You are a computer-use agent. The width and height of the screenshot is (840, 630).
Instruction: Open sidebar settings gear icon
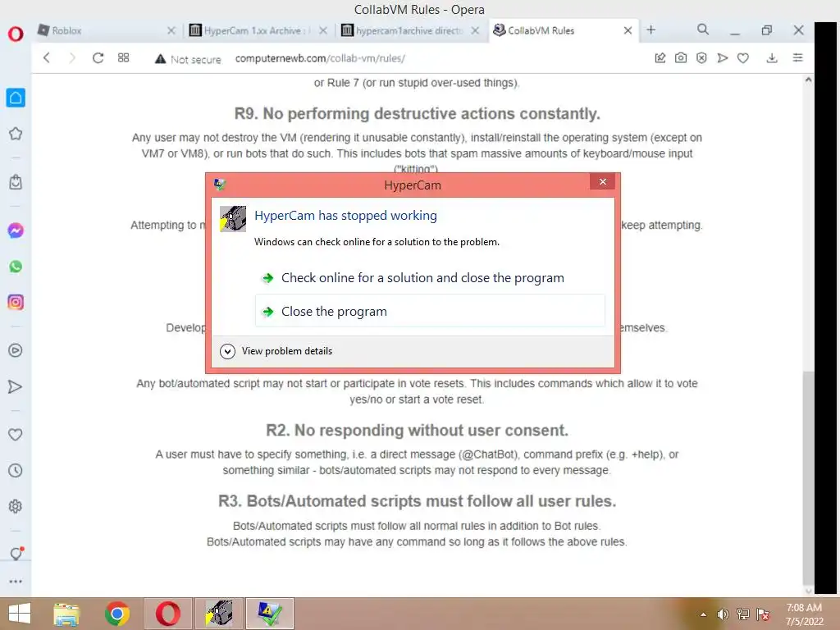pos(16,506)
